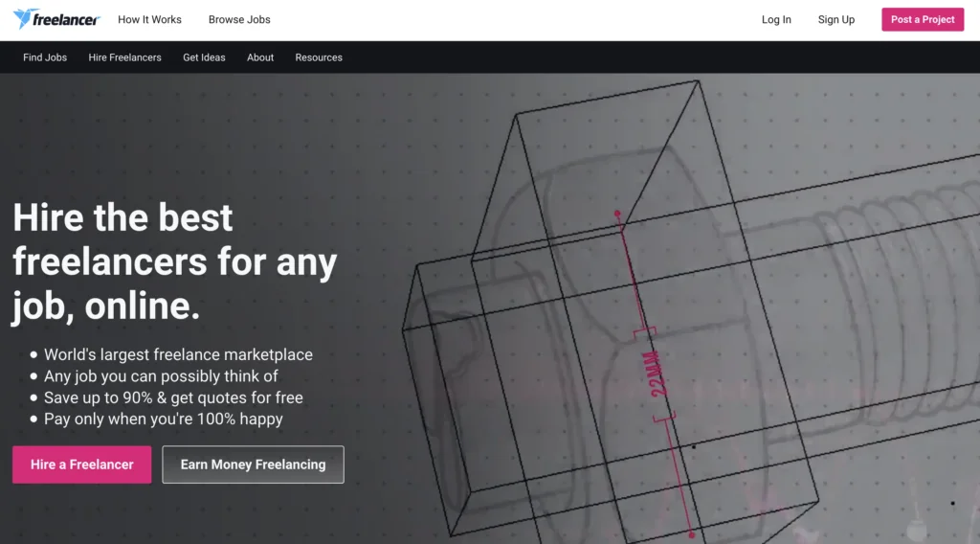Click the pink 22MM dimension label

(655, 374)
